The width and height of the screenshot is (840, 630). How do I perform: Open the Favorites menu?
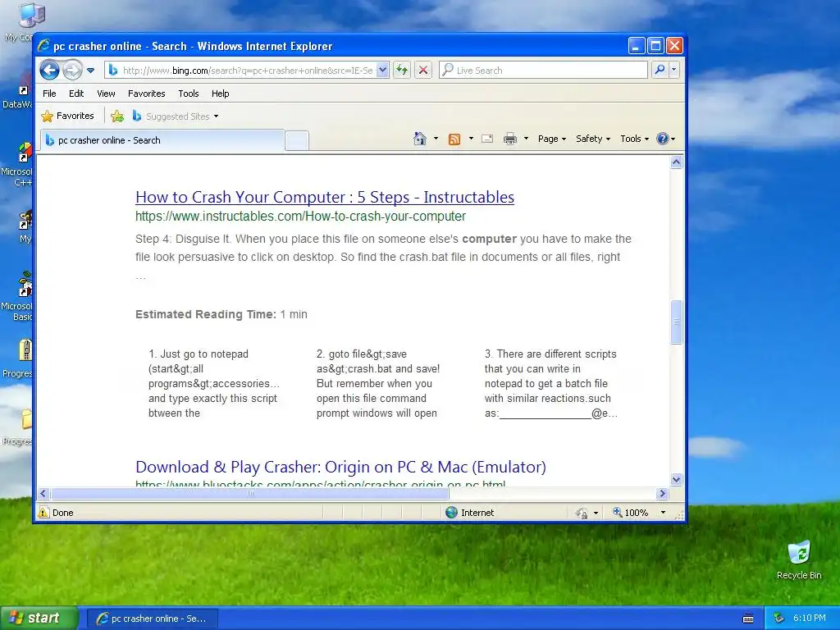tap(146, 94)
